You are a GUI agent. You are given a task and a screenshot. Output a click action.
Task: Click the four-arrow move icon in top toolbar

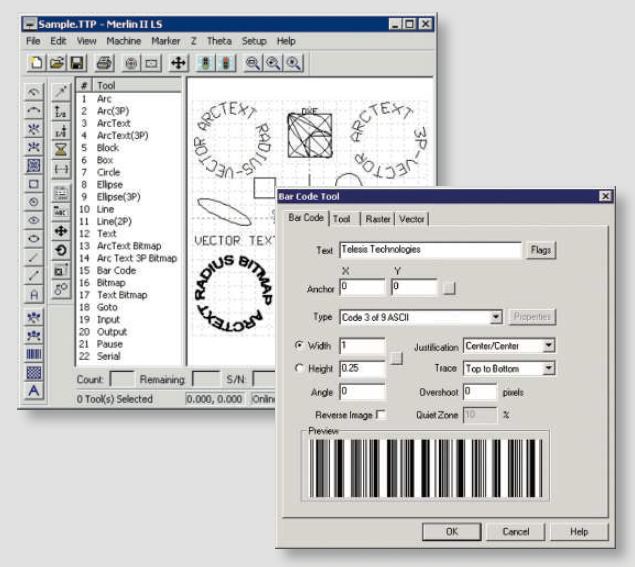point(178,63)
